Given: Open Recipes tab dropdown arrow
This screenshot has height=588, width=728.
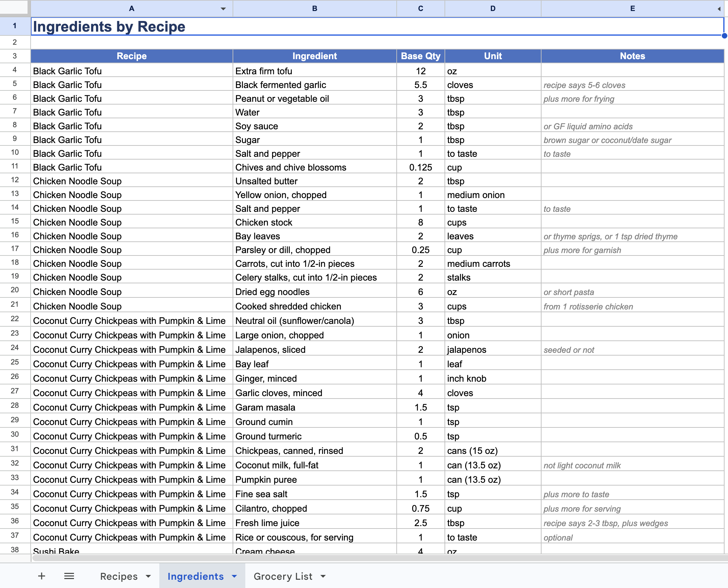Looking at the screenshot, I should click(148, 576).
